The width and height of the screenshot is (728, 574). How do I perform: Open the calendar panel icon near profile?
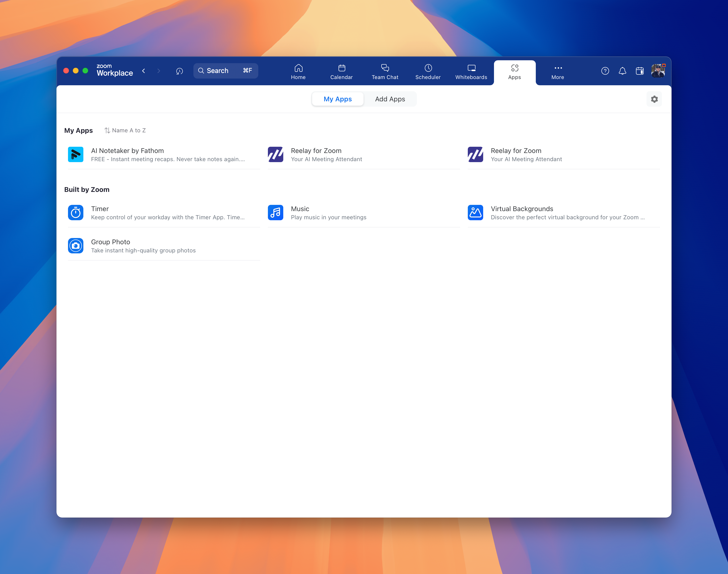tap(640, 71)
